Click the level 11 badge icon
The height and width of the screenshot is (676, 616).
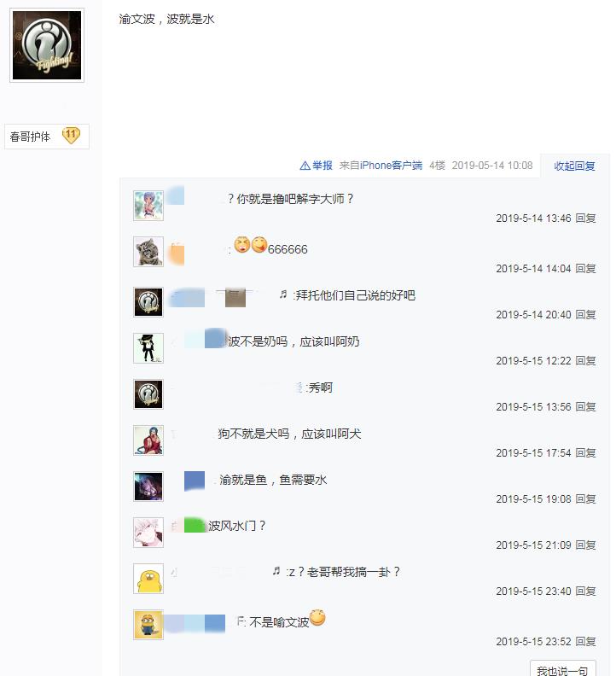pos(71,136)
